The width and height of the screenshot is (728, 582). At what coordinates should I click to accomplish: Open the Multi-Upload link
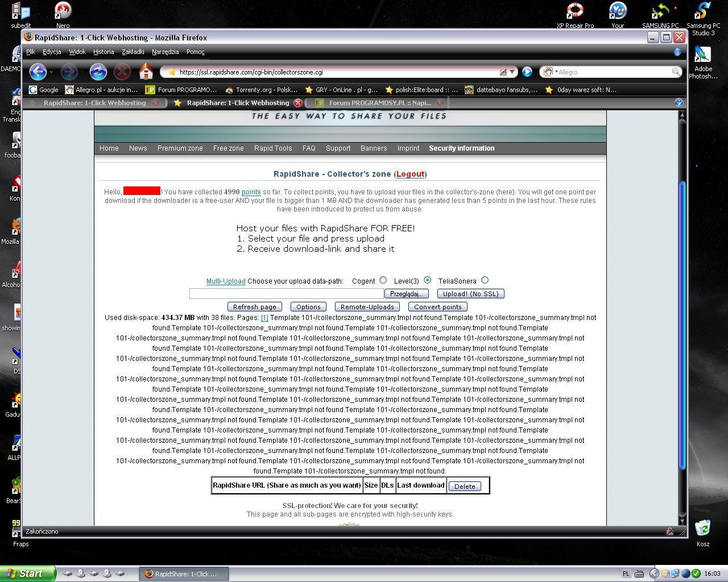[x=226, y=281]
